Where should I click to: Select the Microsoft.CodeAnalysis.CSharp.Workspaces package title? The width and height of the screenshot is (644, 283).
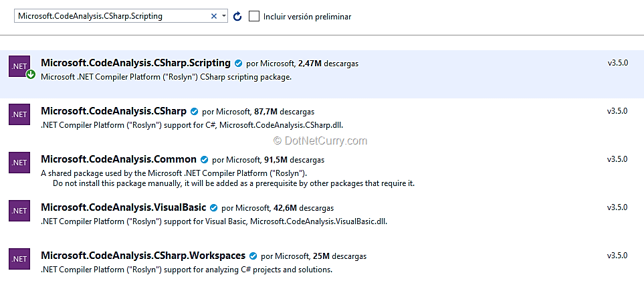click(143, 256)
